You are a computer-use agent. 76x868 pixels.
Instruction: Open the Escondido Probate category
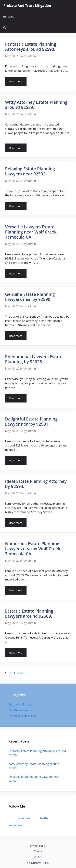coord(21,704)
